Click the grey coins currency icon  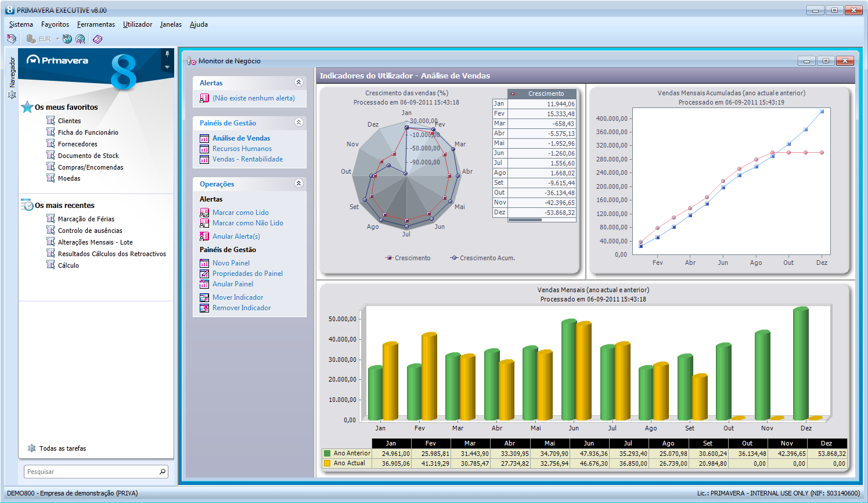click(x=31, y=39)
